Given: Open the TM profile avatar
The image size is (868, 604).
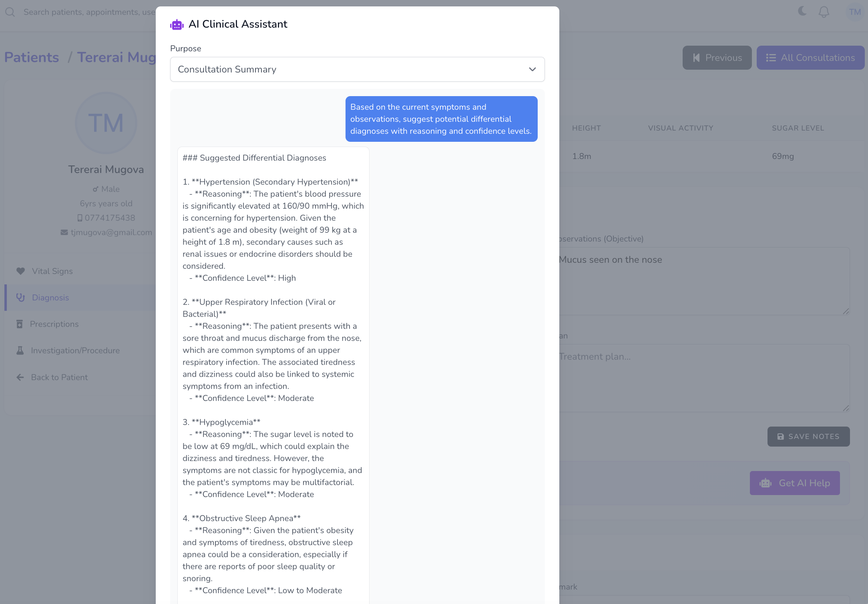Looking at the screenshot, I should point(855,12).
